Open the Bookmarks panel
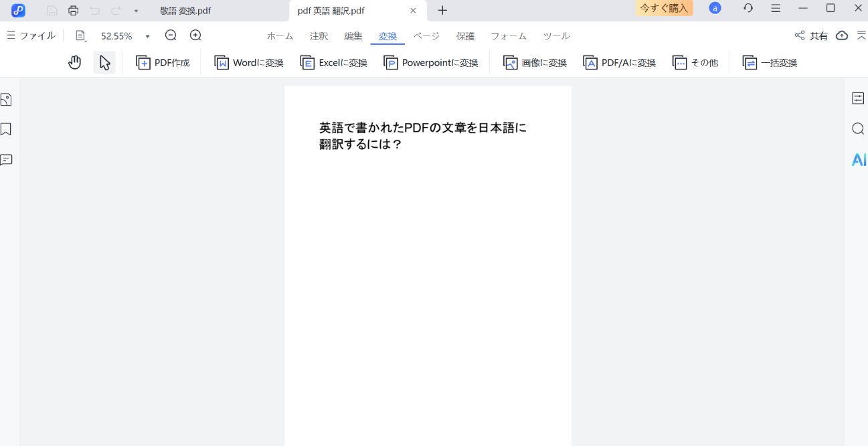This screenshot has width=868, height=446. [7, 128]
